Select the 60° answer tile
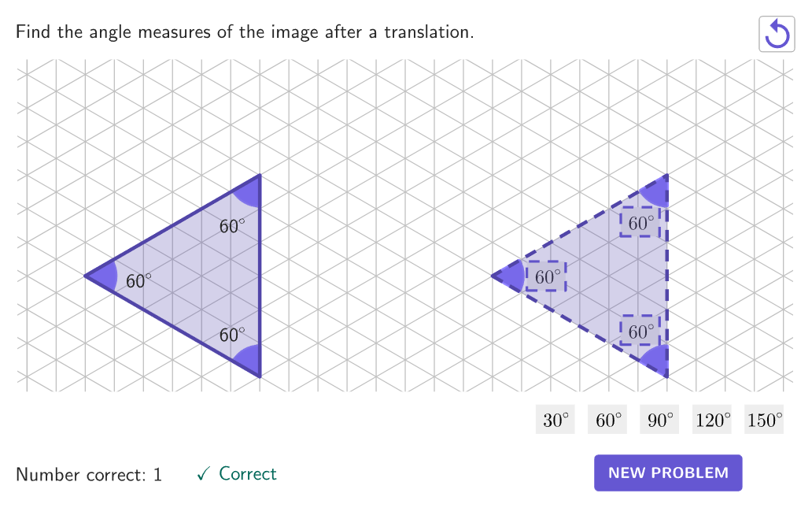 click(x=607, y=419)
